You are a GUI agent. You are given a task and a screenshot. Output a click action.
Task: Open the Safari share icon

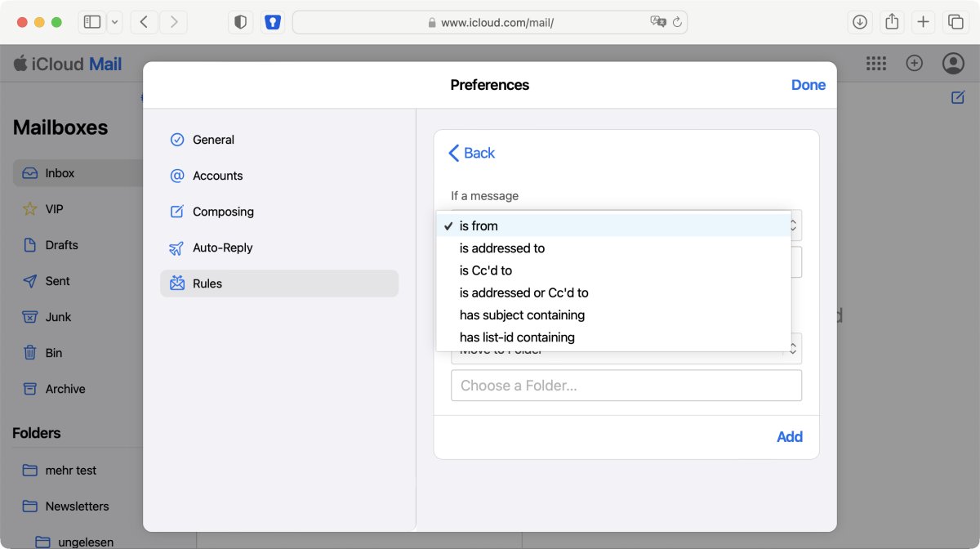892,22
